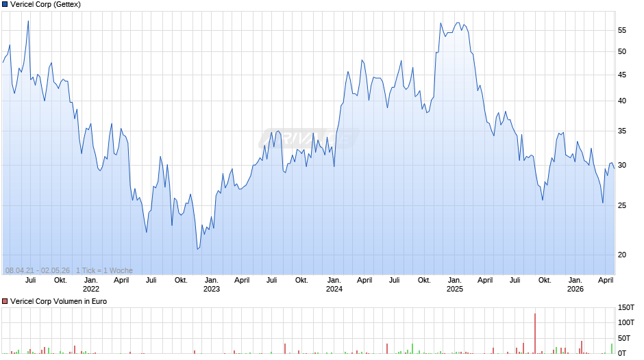Click the price low near December 2022
Screen dimensions: 644x360
tap(197, 248)
